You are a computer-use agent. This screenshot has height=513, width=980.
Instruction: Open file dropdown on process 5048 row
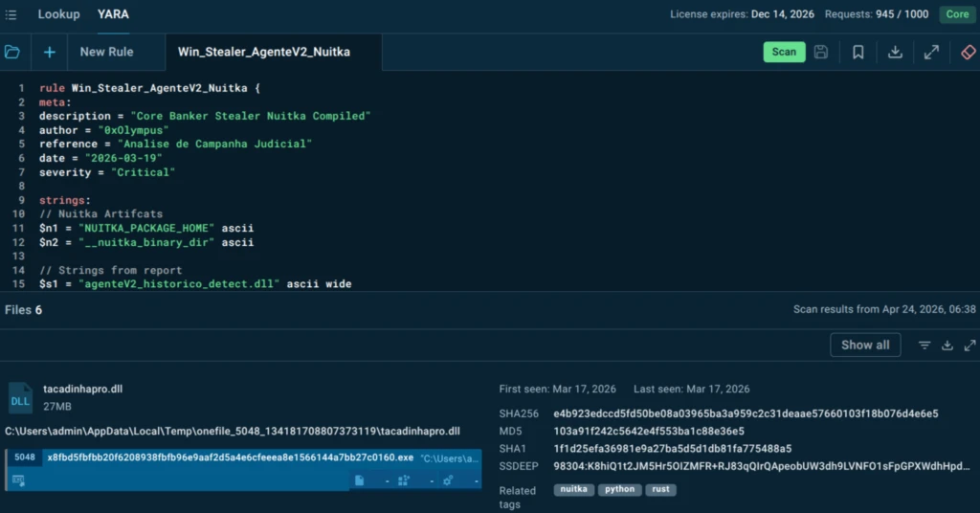364,480
